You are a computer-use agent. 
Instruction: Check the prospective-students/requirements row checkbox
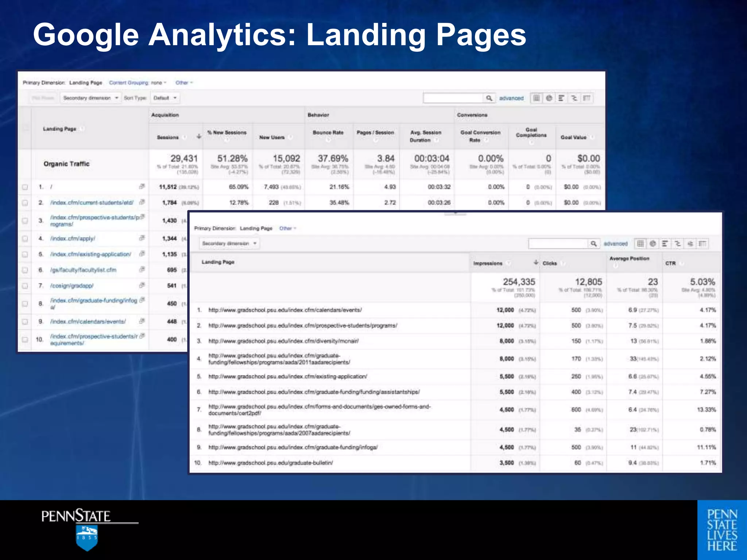coord(25,339)
